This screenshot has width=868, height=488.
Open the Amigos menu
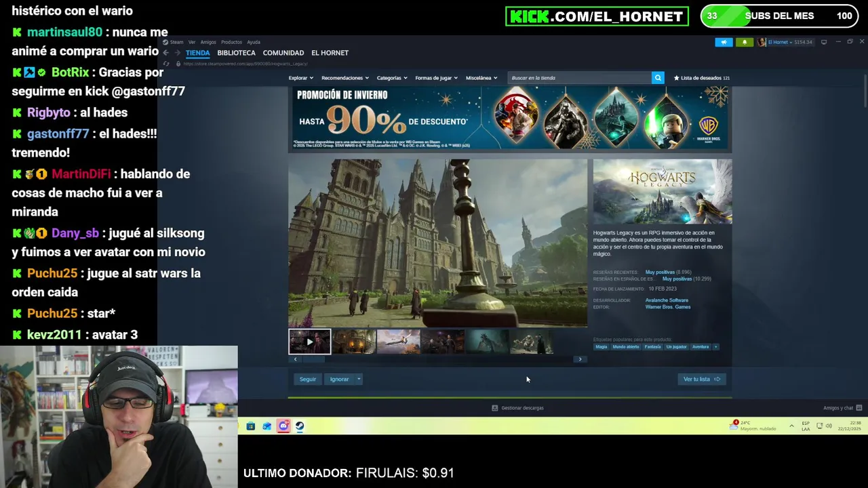[208, 42]
